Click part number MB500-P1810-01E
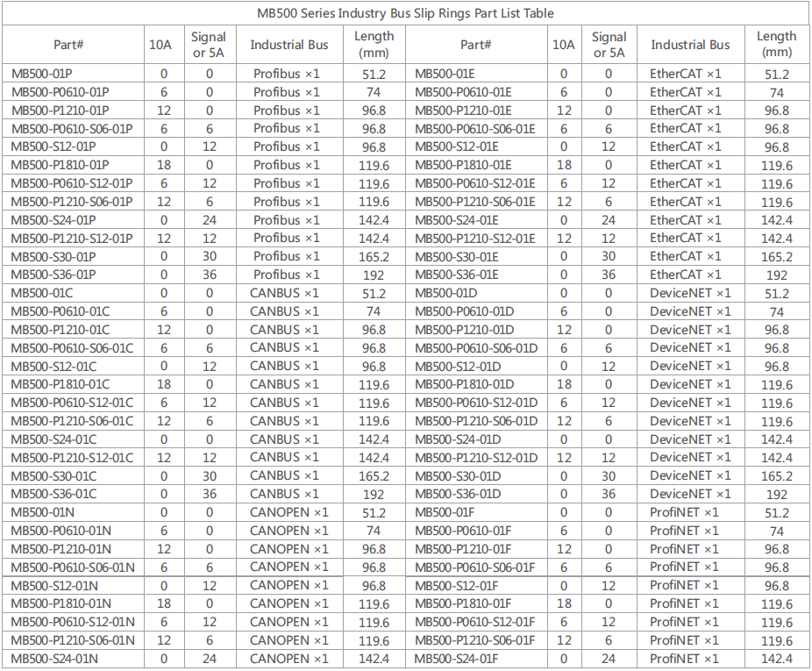The width and height of the screenshot is (812, 671). tap(462, 165)
